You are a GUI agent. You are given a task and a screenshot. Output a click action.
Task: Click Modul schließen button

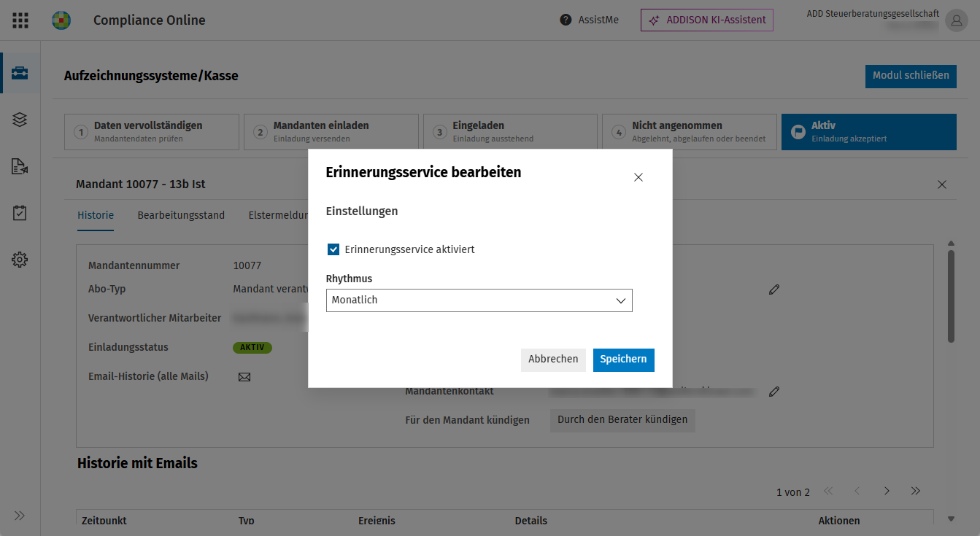[911, 76]
